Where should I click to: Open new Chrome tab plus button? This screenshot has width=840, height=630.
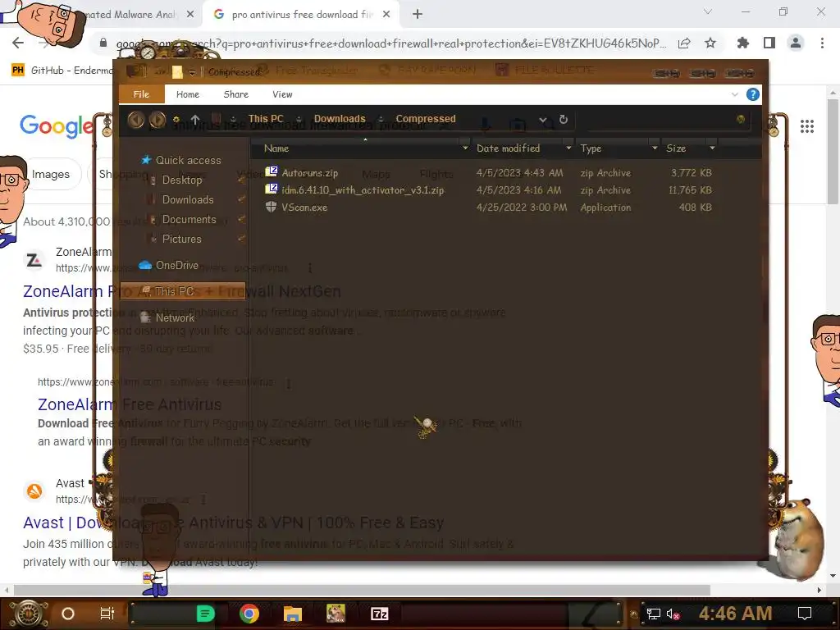(418, 15)
